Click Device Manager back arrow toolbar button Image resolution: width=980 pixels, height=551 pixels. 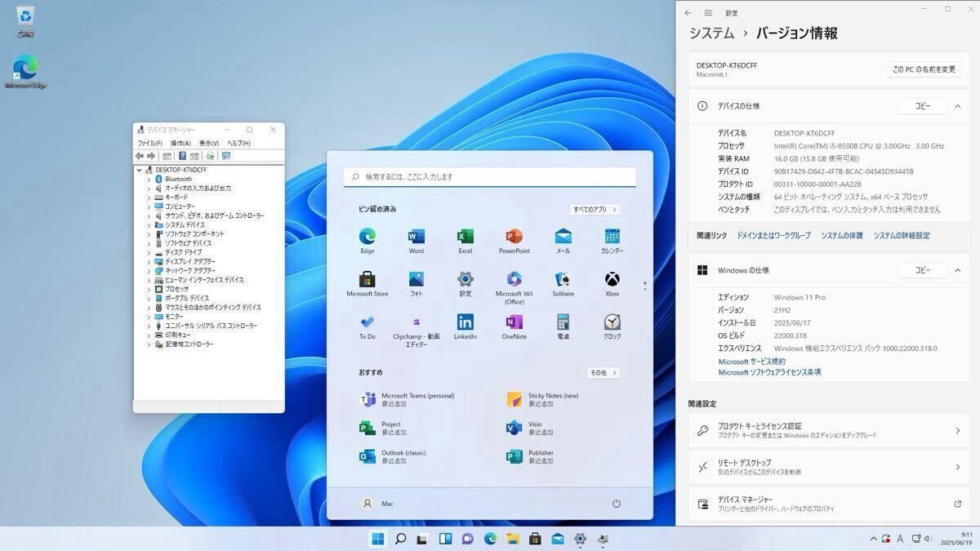click(139, 156)
